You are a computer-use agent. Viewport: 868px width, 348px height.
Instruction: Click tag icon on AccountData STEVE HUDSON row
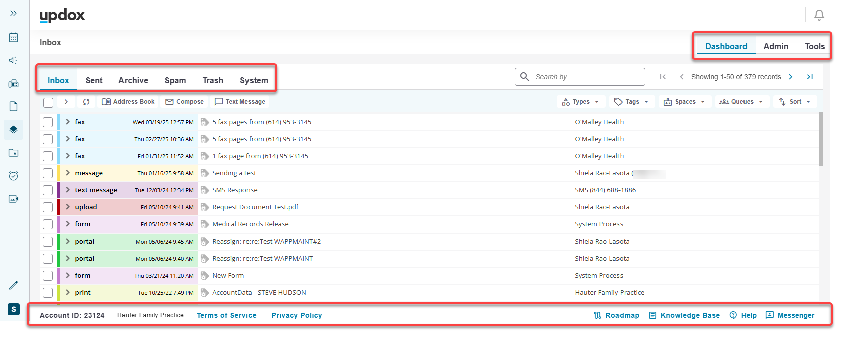pos(205,293)
